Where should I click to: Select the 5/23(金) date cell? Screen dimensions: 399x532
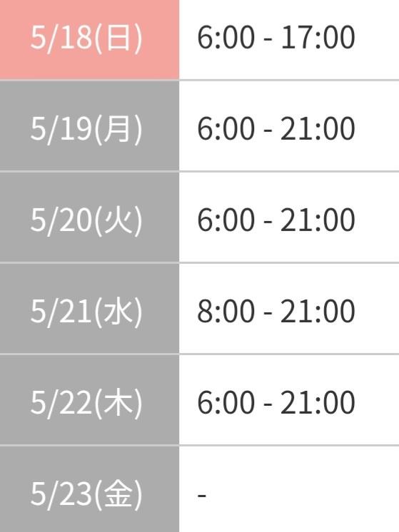[x=89, y=489]
